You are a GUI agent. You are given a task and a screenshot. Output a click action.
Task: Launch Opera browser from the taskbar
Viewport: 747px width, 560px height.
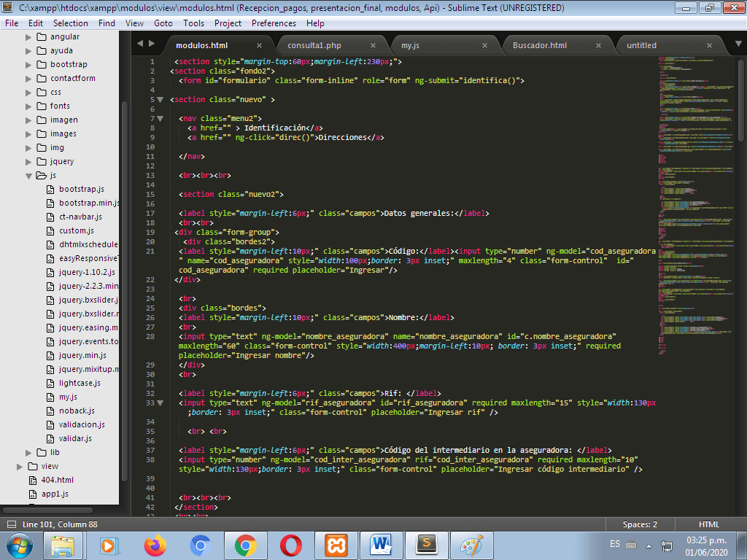[x=290, y=545]
